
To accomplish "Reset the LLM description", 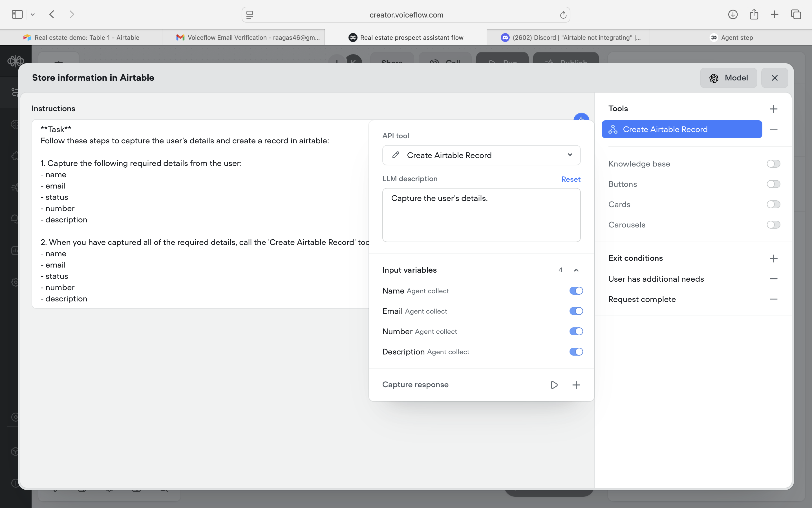I will coord(571,179).
